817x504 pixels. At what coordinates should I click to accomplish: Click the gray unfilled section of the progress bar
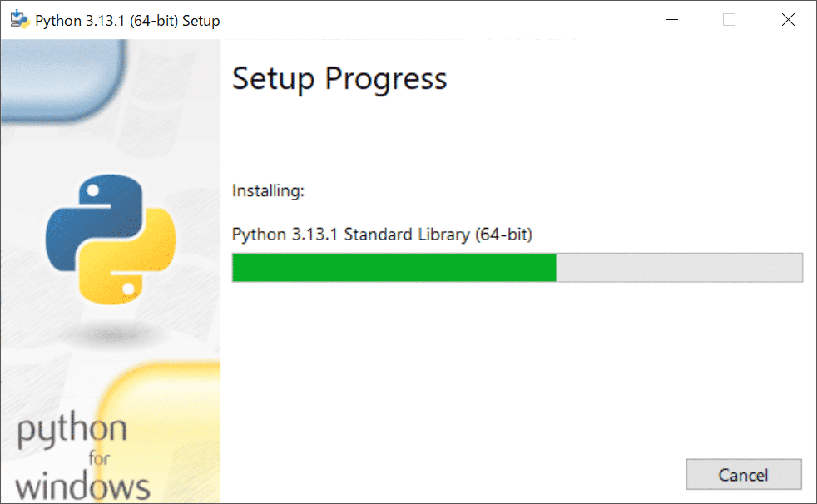(678, 267)
